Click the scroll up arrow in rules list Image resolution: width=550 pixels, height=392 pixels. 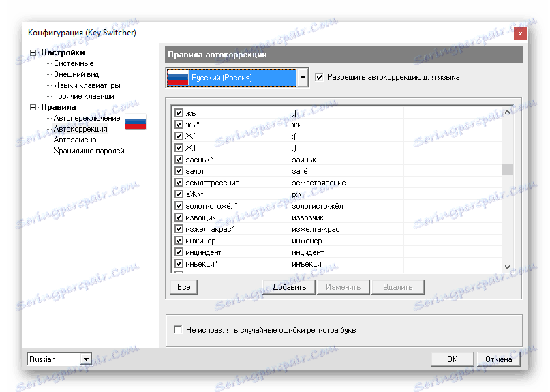(507, 112)
